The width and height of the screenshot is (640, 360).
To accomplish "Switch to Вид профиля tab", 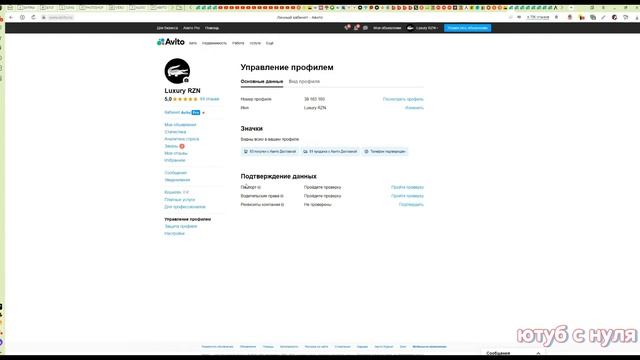I will coord(304,82).
